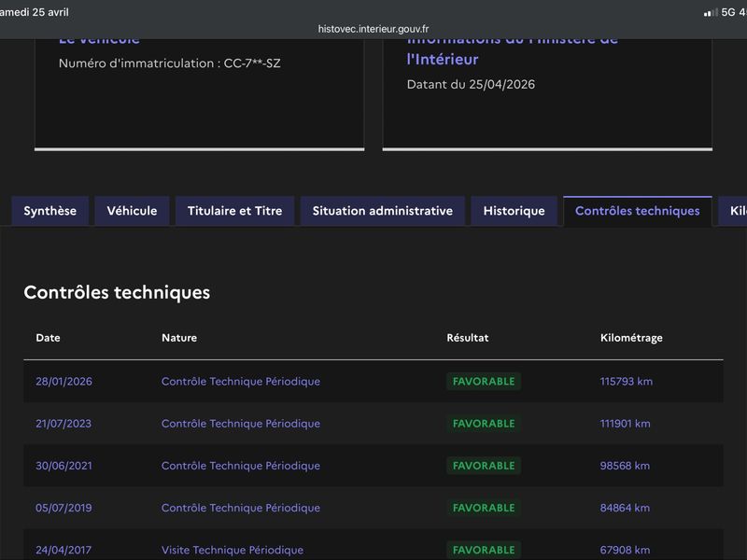The width and height of the screenshot is (747, 560).
Task: Tap the cellular signal strength icon
Action: coord(711,12)
